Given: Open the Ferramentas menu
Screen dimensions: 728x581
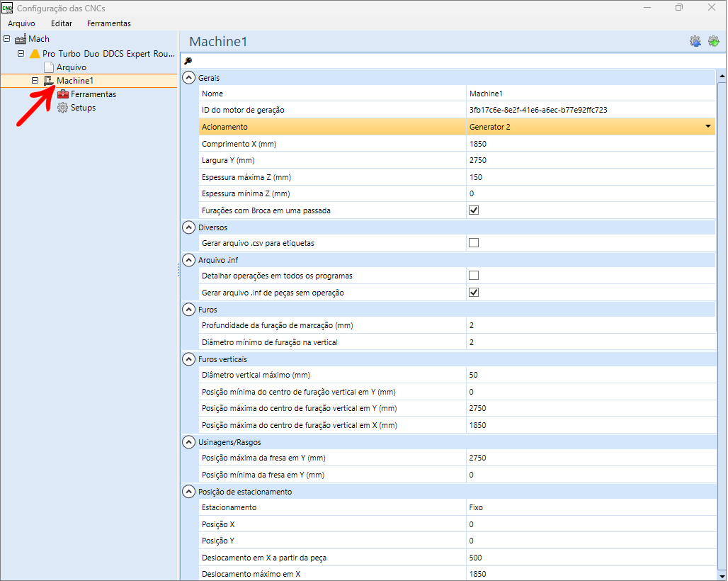Looking at the screenshot, I should (x=108, y=23).
